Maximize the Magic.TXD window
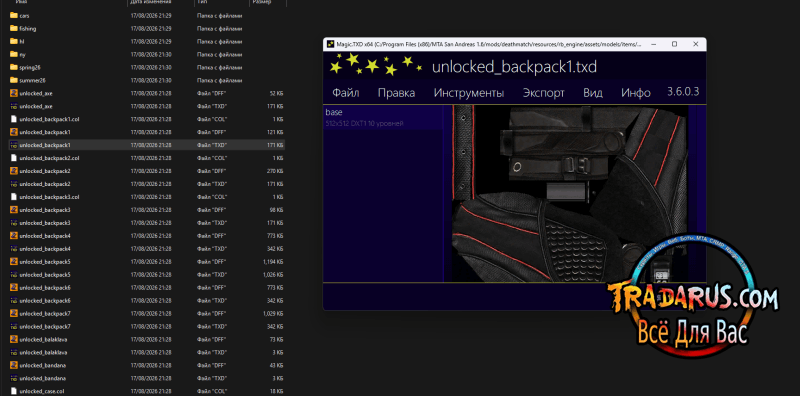800x396 pixels. click(x=674, y=44)
